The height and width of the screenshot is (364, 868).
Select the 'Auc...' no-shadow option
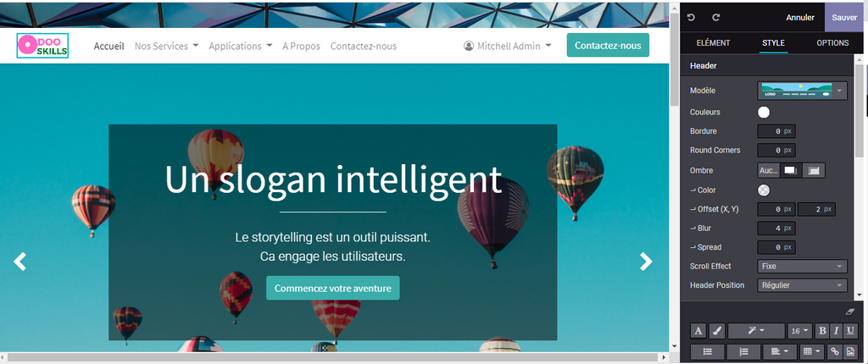pyautogui.click(x=768, y=171)
